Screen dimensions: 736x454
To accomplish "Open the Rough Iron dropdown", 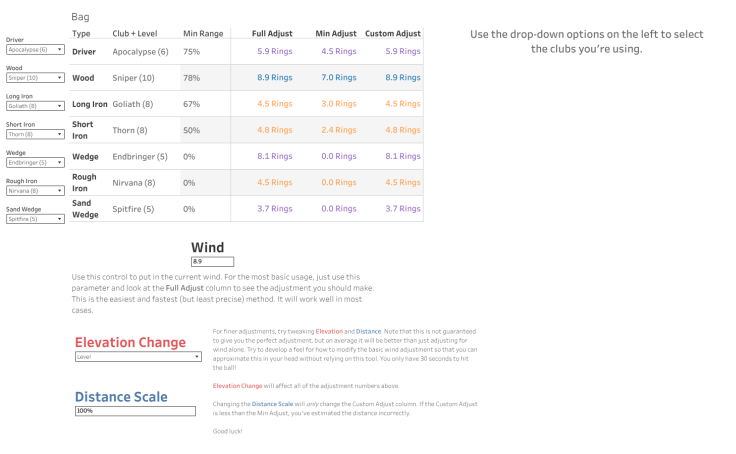I will point(35,190).
